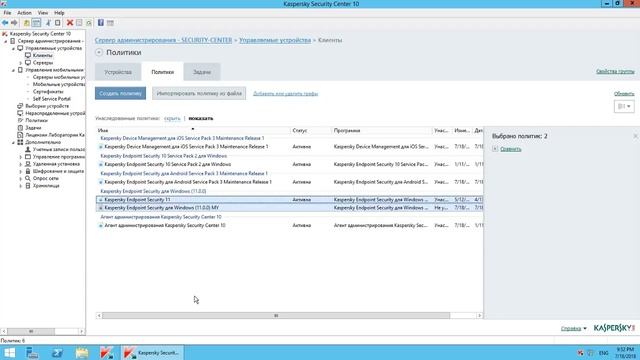Expand the Серверы tree node
The image size is (640, 360).
(20, 63)
